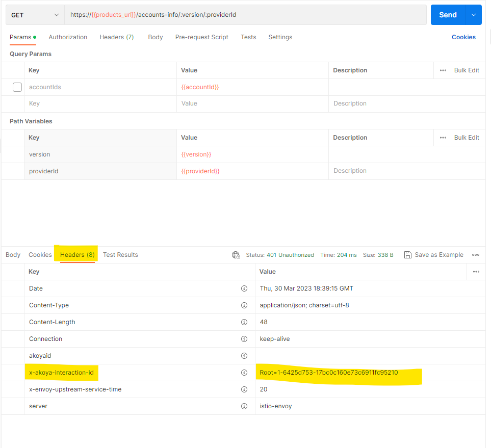Open Query Params three-dots options

tap(443, 70)
